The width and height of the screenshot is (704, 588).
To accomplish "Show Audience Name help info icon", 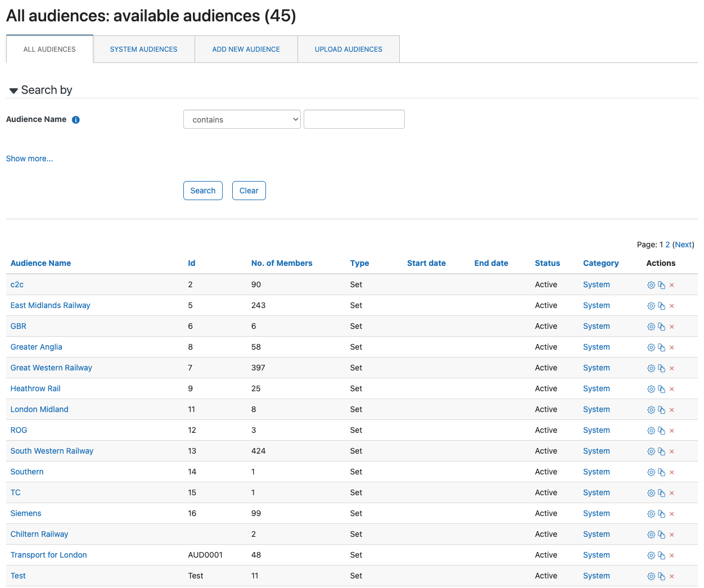I will (76, 120).
